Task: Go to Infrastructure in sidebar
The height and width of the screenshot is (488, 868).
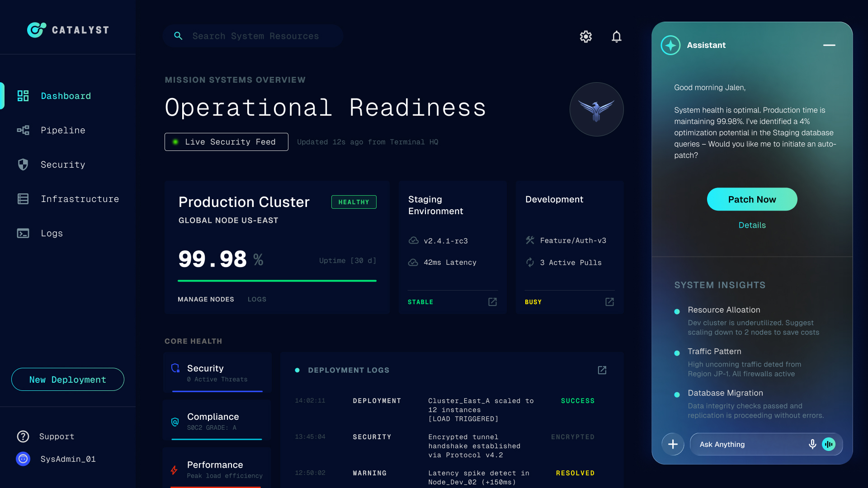Action: (80, 199)
